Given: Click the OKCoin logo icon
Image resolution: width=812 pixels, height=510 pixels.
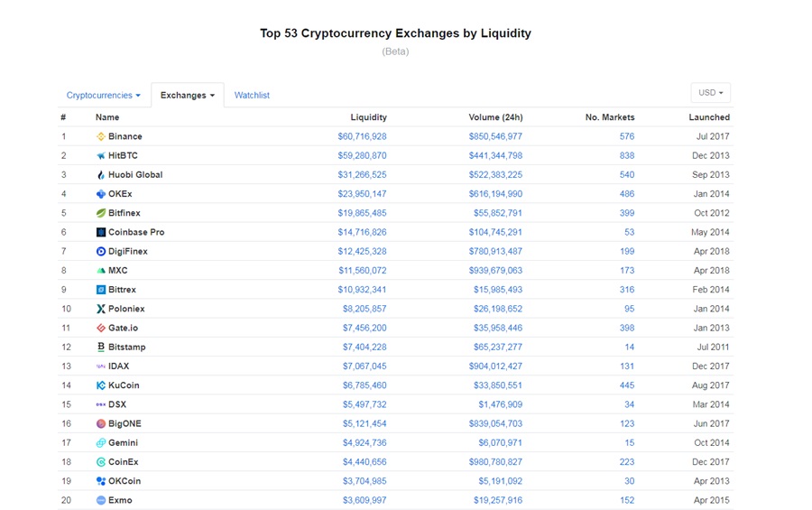Looking at the screenshot, I should pyautogui.click(x=101, y=481).
